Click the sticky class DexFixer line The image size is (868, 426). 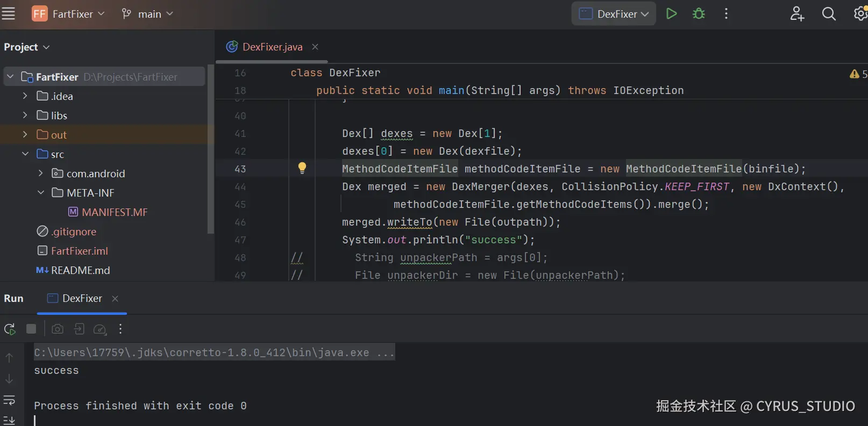[336, 73]
